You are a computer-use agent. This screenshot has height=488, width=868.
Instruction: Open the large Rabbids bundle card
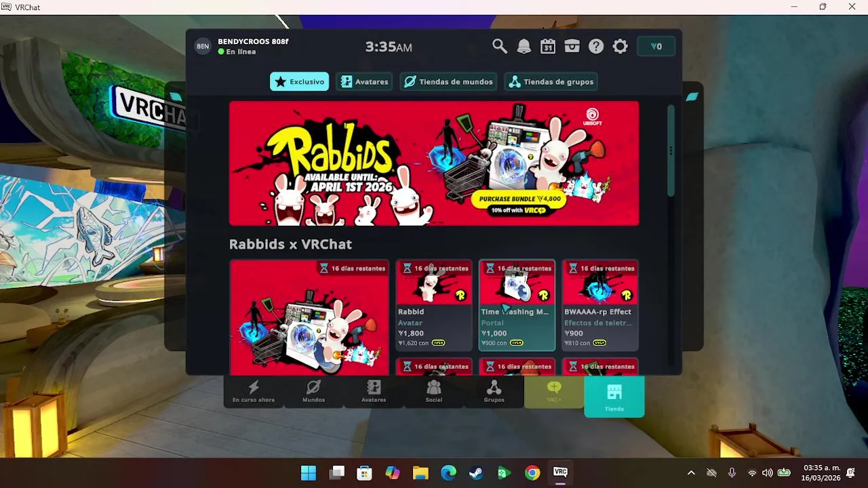tap(309, 317)
